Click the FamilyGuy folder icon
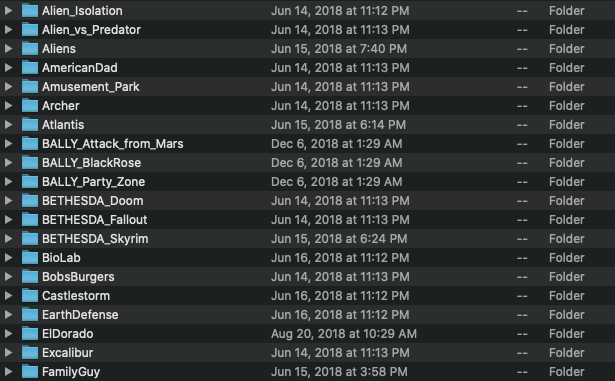615x381 pixels. (30, 372)
